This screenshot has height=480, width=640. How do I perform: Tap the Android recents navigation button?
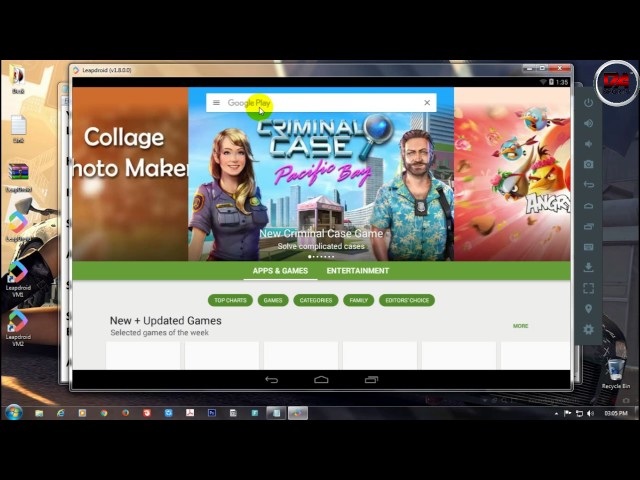tap(371, 380)
